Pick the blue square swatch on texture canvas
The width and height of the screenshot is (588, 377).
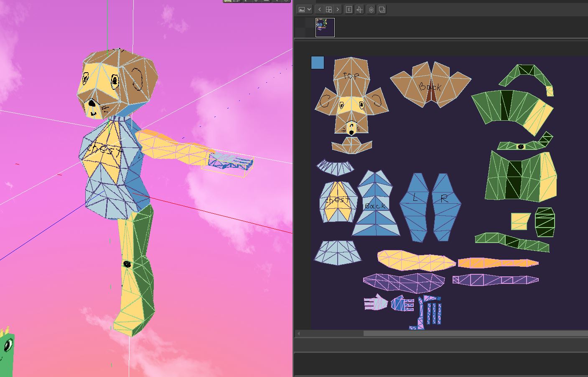[318, 63]
